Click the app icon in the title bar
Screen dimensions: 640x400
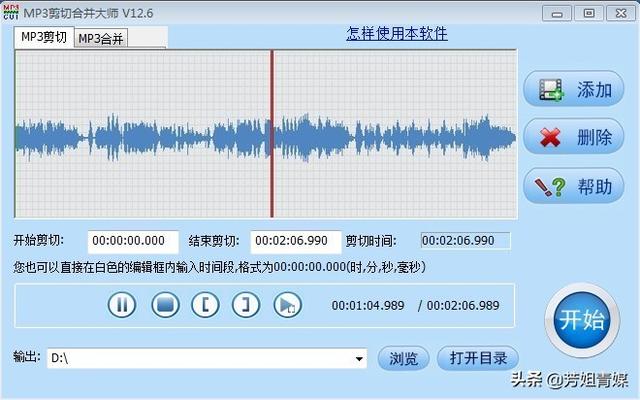pyautogui.click(x=11, y=12)
